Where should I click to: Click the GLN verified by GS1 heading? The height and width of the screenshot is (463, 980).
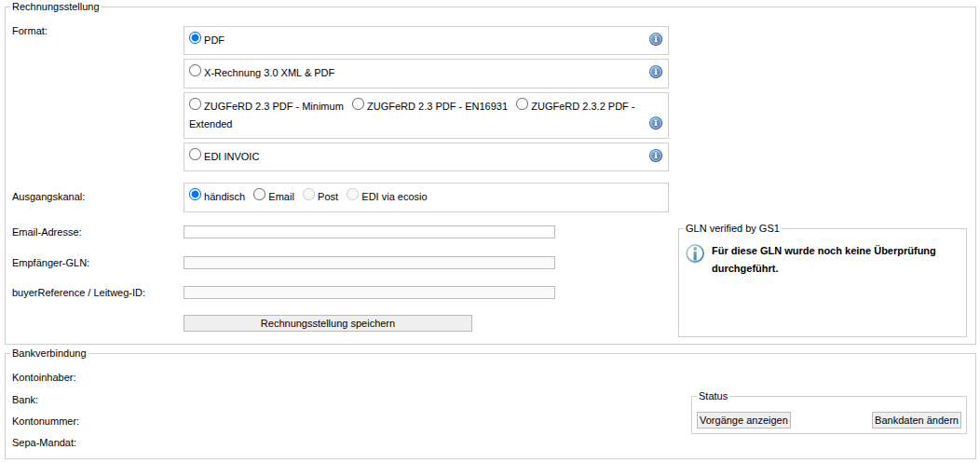tap(732, 228)
